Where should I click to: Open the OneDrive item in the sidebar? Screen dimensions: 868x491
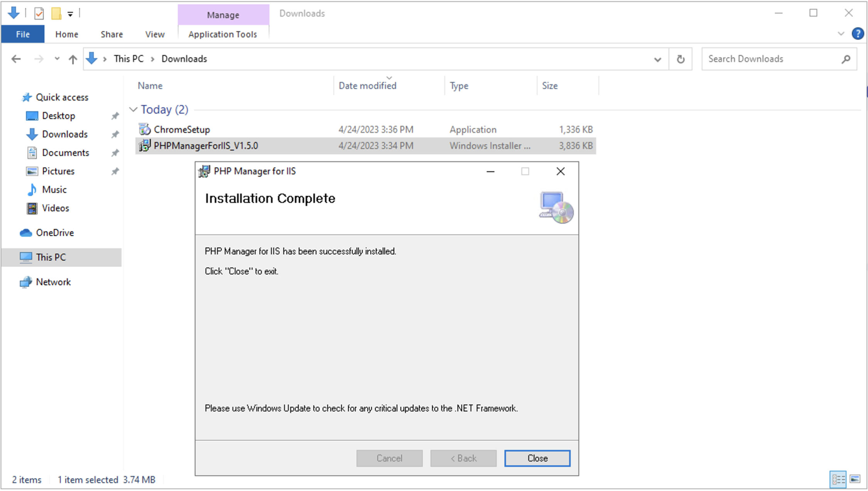55,232
